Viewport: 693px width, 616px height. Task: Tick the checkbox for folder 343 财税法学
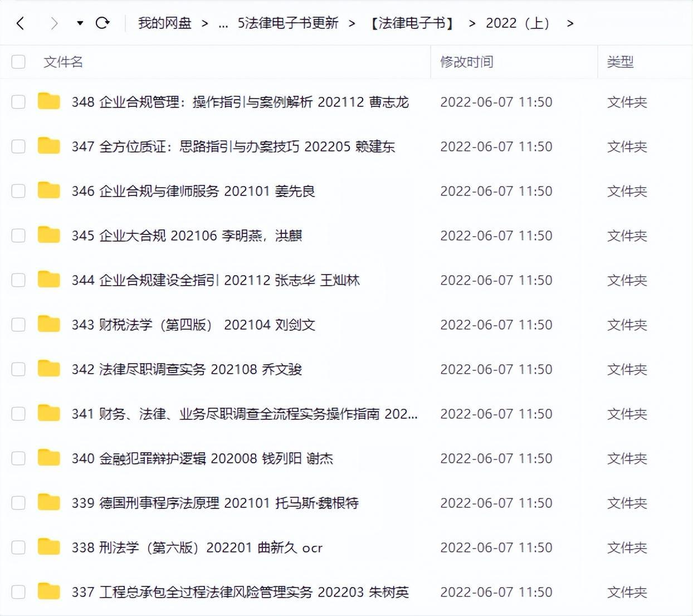pos(18,324)
